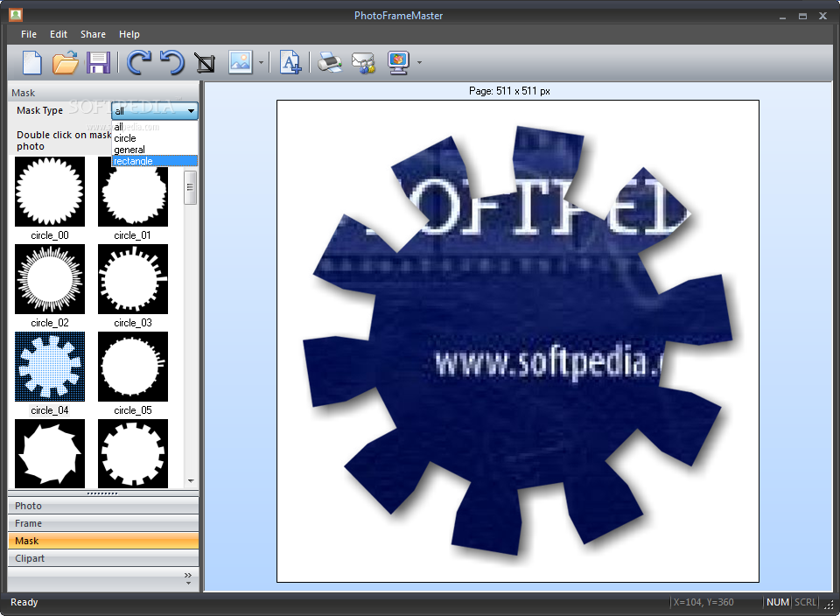Save with the floppy disk icon
The image size is (840, 616).
point(98,63)
